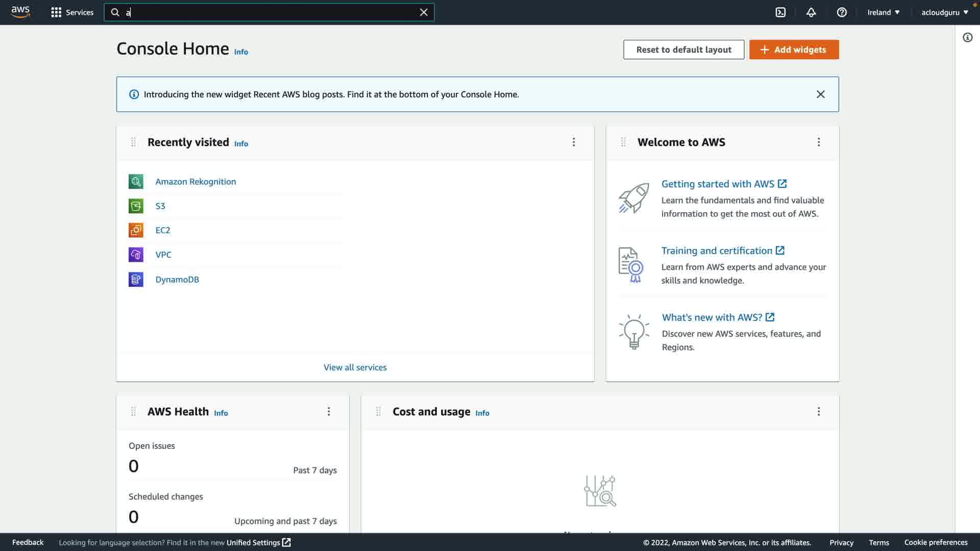980x551 pixels.
Task: Open Cost and usage widget options menu
Action: coord(819,412)
